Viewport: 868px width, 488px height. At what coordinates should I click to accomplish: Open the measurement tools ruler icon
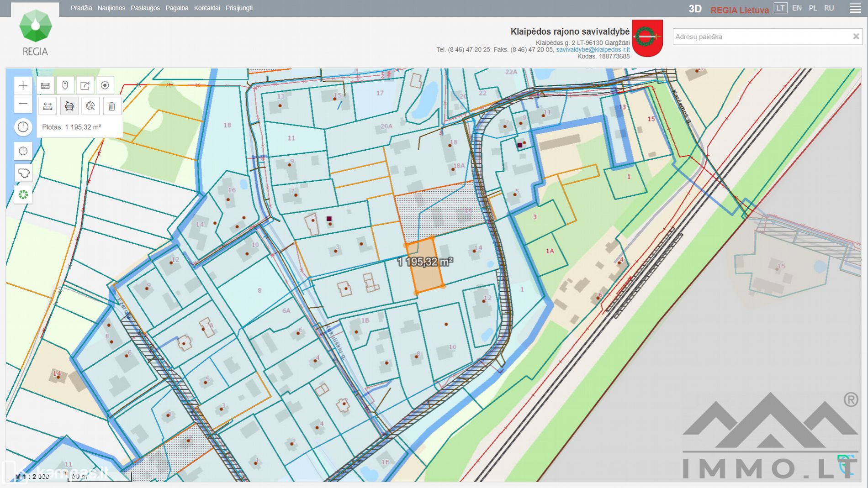tap(45, 85)
